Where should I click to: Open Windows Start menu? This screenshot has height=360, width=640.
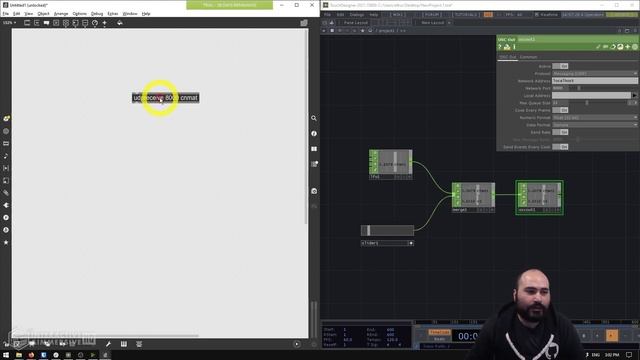click(x=6, y=355)
